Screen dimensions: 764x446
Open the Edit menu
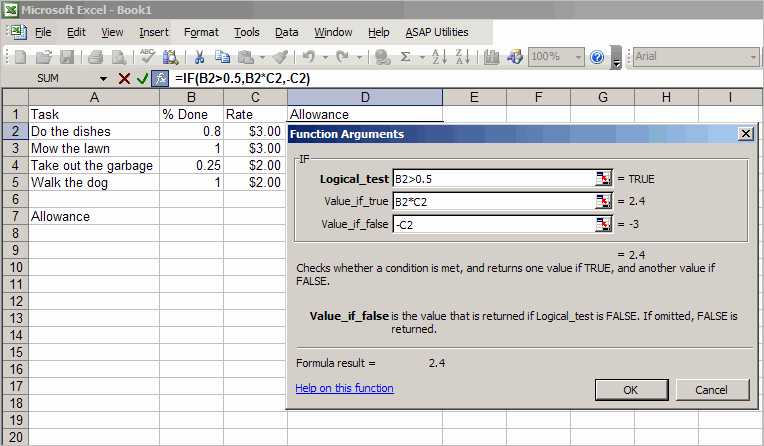76,32
